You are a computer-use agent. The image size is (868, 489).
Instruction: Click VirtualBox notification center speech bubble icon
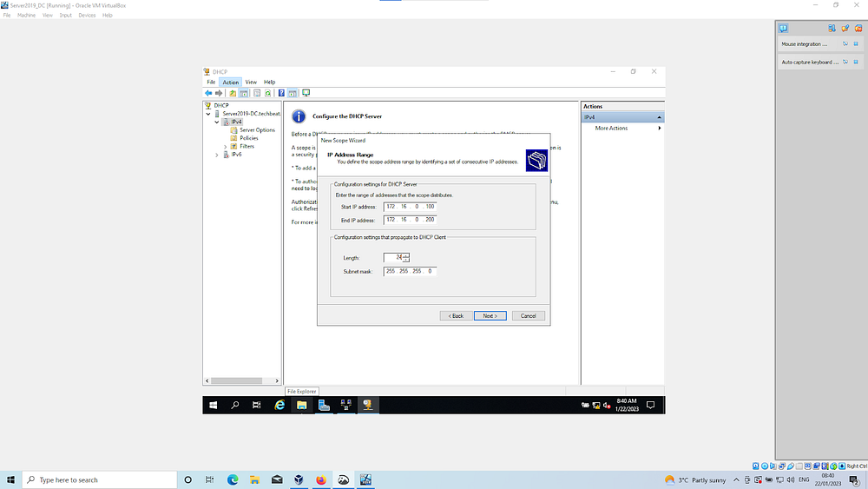tap(783, 29)
